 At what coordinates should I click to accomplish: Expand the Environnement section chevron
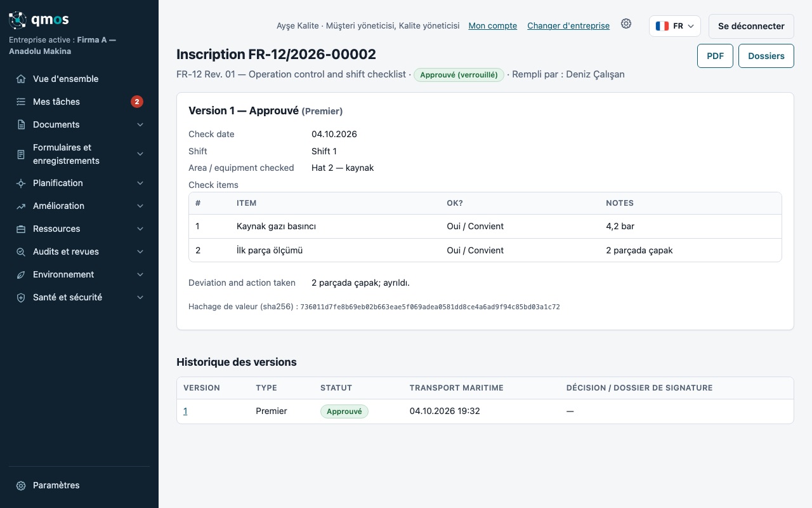point(140,274)
